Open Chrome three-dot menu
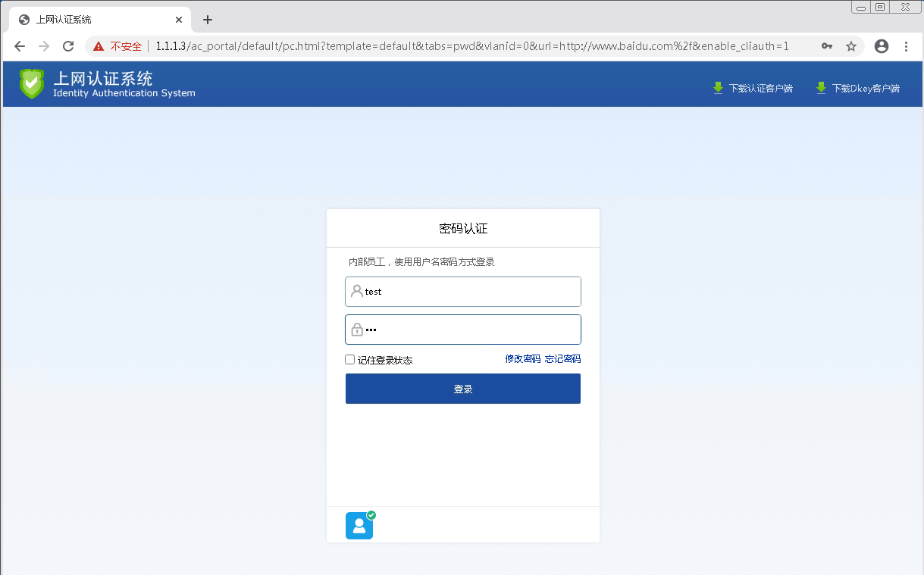The width and height of the screenshot is (924, 575). (x=906, y=46)
